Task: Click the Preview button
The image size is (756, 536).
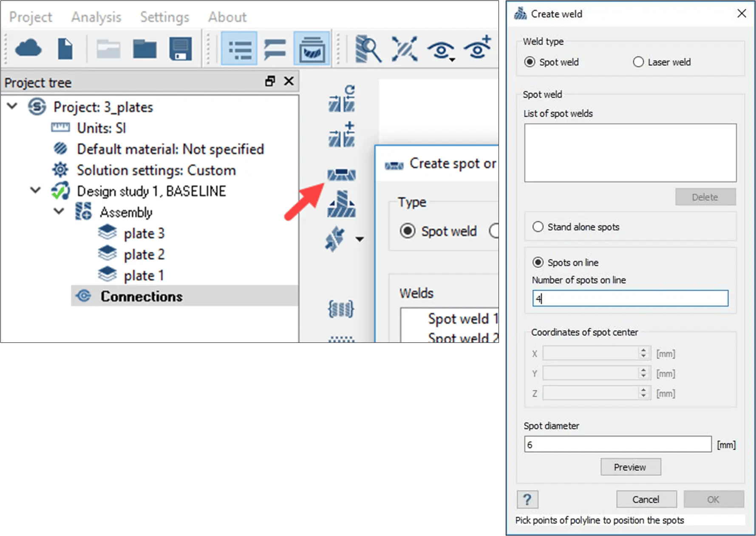Action: pyautogui.click(x=631, y=467)
